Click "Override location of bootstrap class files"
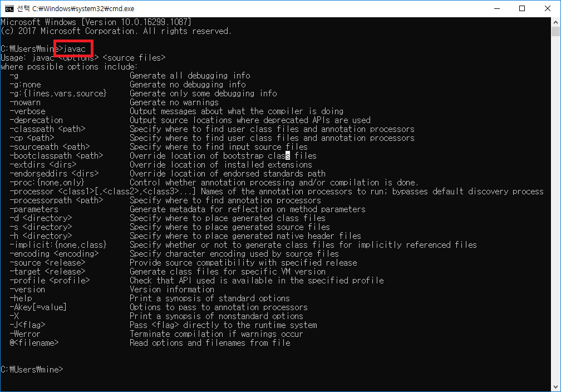 point(223,156)
